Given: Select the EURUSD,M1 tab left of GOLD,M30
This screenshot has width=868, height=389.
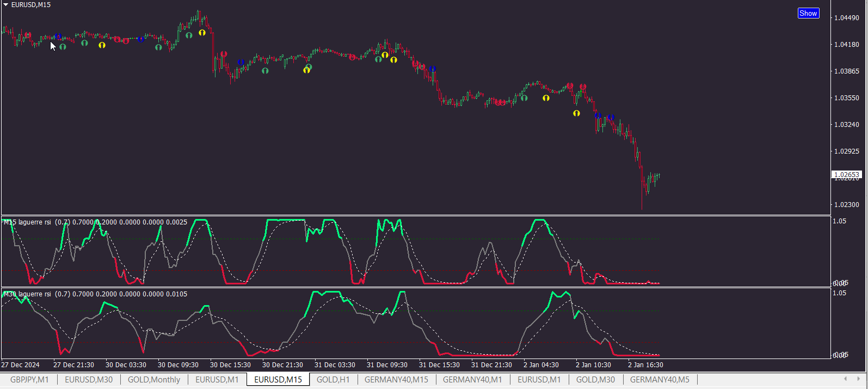Looking at the screenshot, I should pos(539,379).
